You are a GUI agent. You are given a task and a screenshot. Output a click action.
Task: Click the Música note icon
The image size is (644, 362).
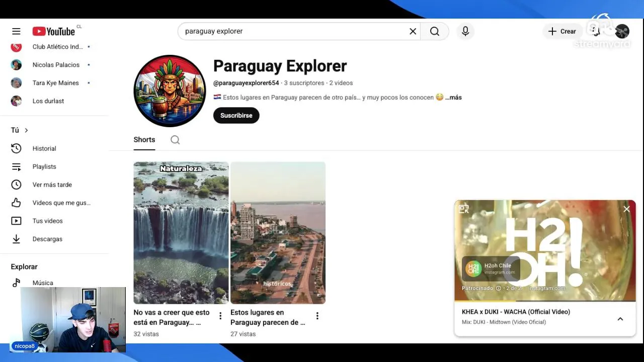pos(16,283)
